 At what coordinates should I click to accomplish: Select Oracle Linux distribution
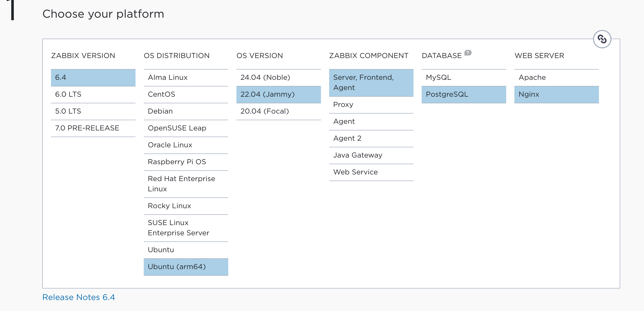click(x=186, y=145)
